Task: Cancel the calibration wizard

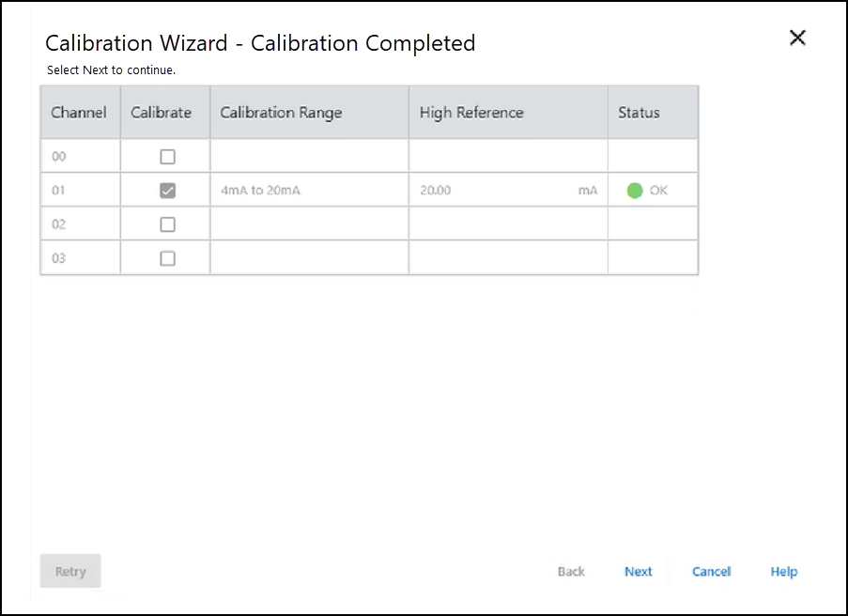Action: tap(711, 571)
